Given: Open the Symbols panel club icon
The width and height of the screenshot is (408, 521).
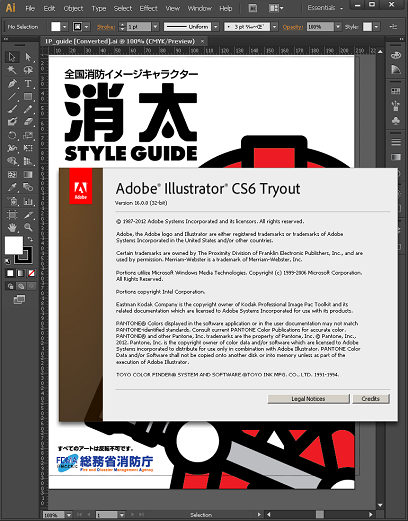Looking at the screenshot, I should [x=396, y=121].
